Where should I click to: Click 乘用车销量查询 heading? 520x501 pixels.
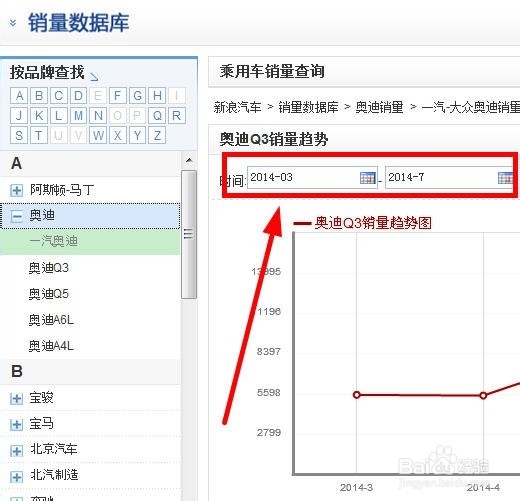click(272, 71)
